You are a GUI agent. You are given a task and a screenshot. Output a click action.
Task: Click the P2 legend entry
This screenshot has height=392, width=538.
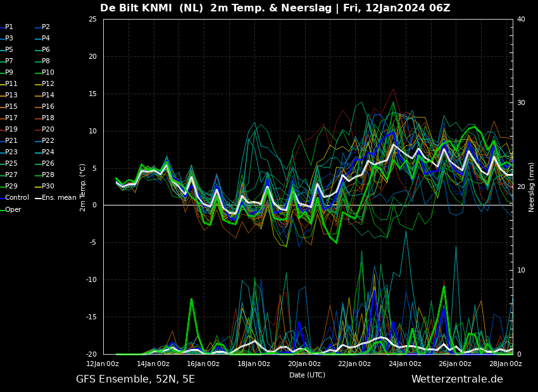(x=42, y=27)
